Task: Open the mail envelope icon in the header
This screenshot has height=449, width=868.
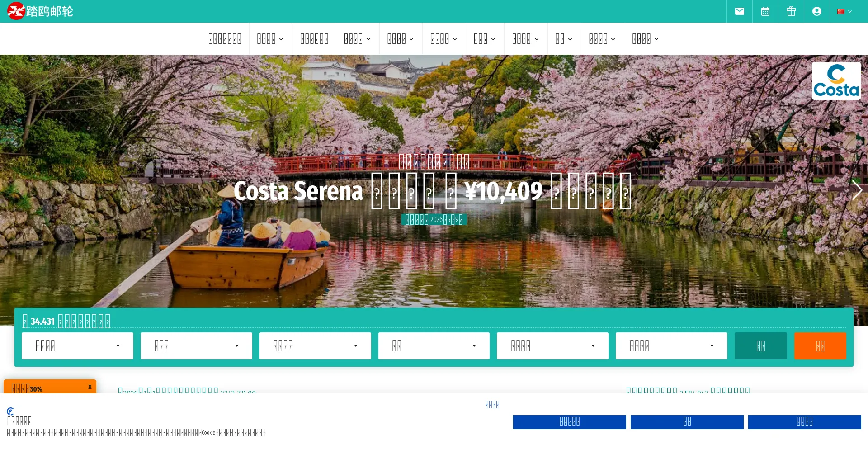Action: pos(740,11)
